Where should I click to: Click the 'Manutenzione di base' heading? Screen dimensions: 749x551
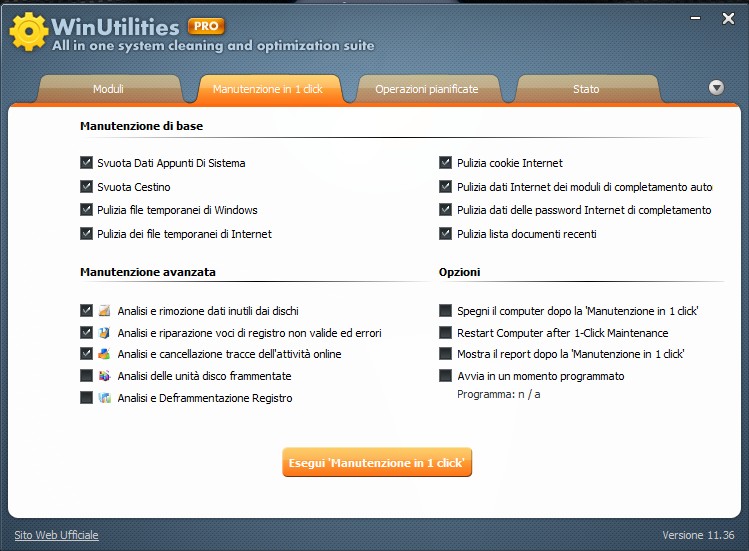(x=141, y=126)
